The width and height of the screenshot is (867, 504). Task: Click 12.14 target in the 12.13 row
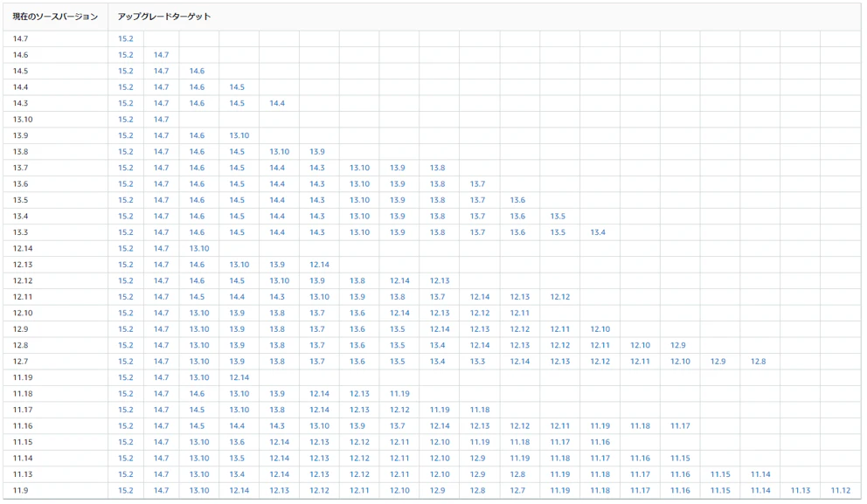320,265
